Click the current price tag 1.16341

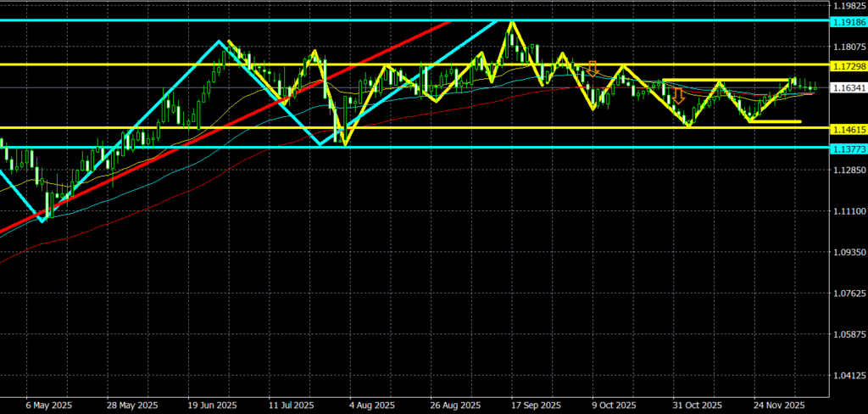point(846,87)
